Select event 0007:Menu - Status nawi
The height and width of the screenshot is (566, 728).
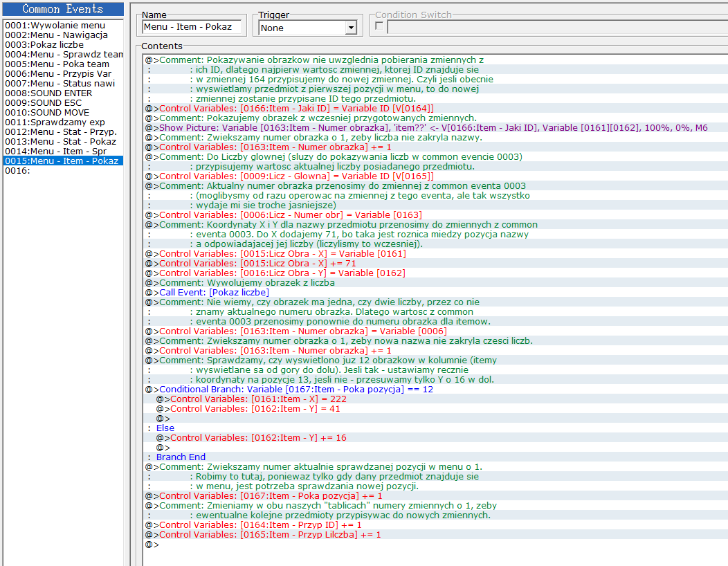click(x=63, y=84)
